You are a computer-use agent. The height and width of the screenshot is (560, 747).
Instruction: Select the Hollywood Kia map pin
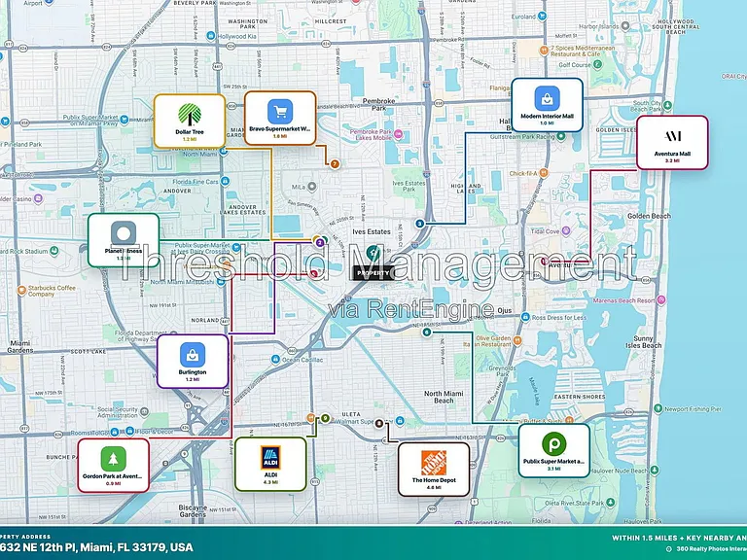coord(210,36)
